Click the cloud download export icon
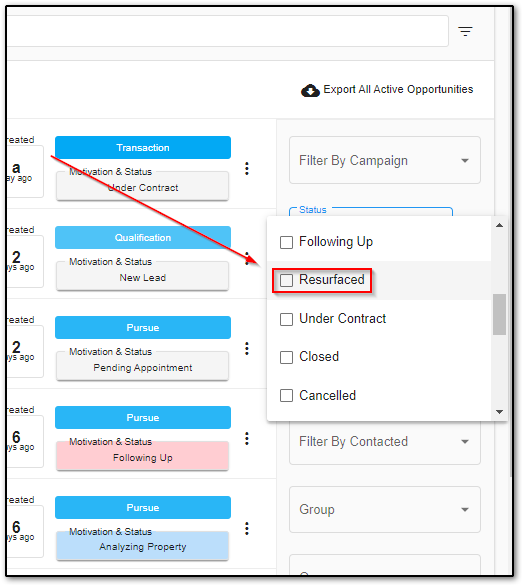 [310, 90]
